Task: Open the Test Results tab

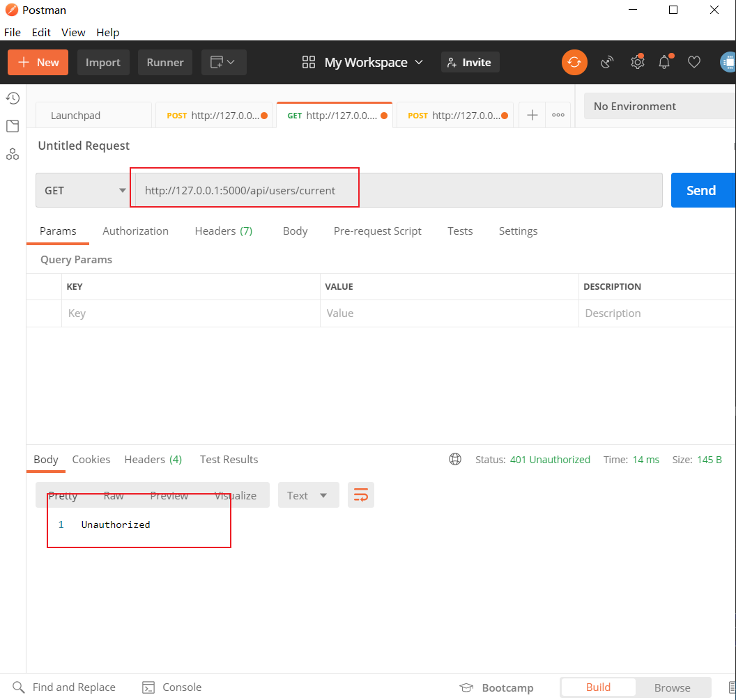Action: pyautogui.click(x=229, y=459)
